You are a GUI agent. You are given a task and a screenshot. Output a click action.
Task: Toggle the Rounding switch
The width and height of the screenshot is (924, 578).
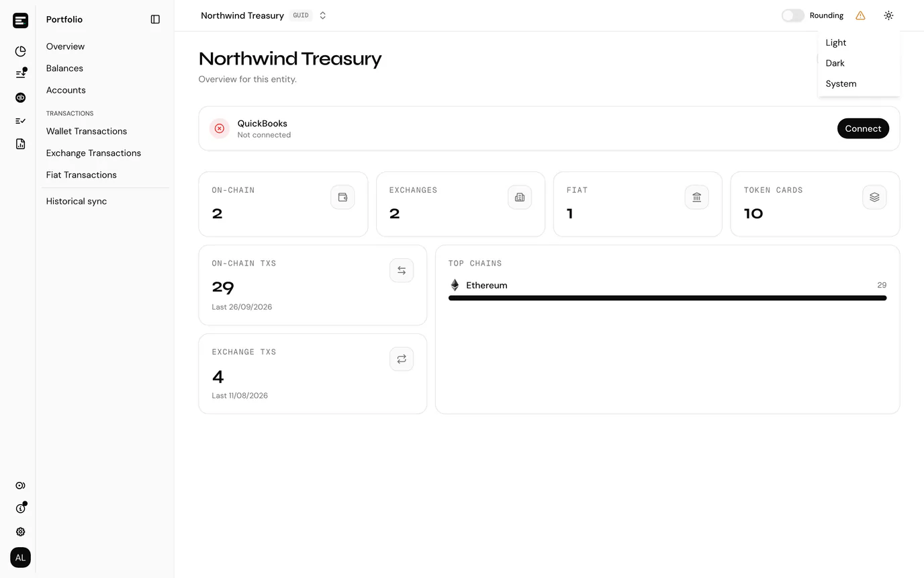(792, 15)
